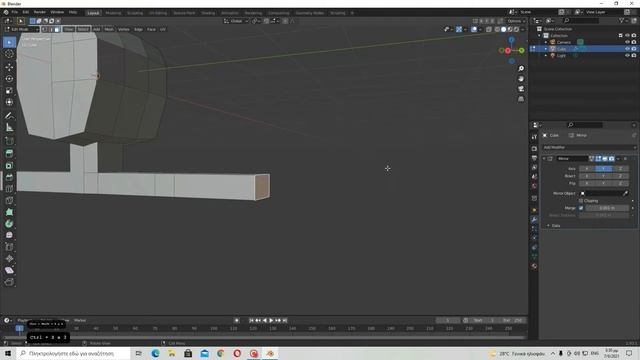Image resolution: width=640 pixels, height=360 pixels.
Task: Toggle Bisect Z button
Action: click(x=620, y=176)
